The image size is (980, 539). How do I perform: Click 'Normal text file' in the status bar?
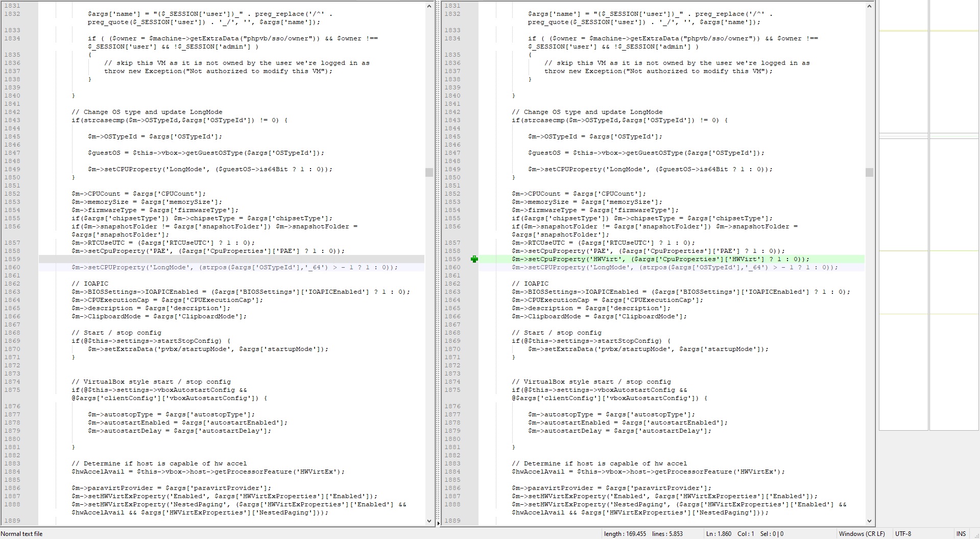click(x=22, y=534)
